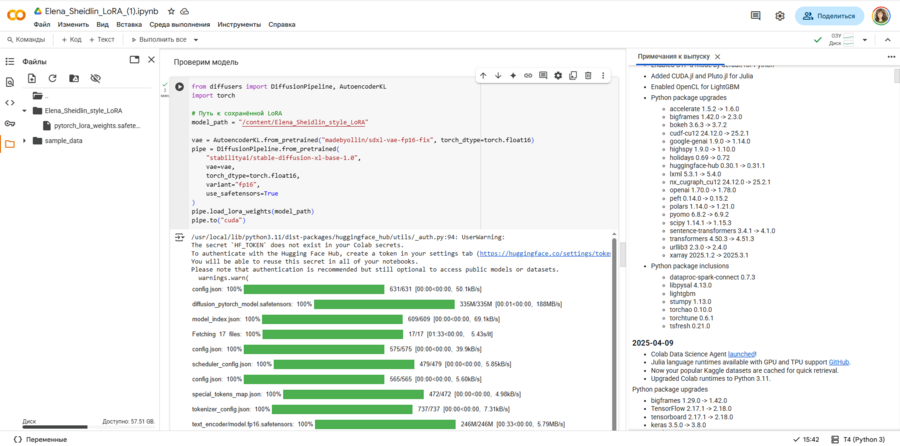Close the Примечания к выпуску tab
The height and width of the screenshot is (446, 900).
[718, 57]
